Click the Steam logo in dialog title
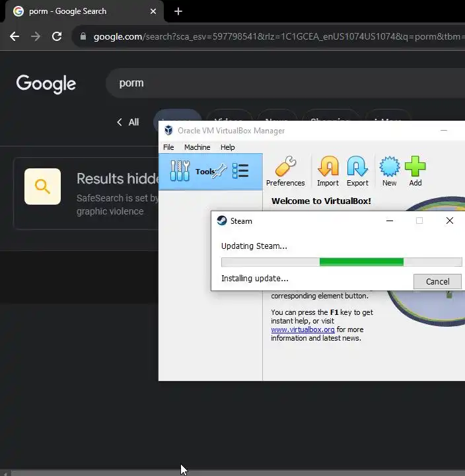This screenshot has height=476, width=465. [222, 221]
